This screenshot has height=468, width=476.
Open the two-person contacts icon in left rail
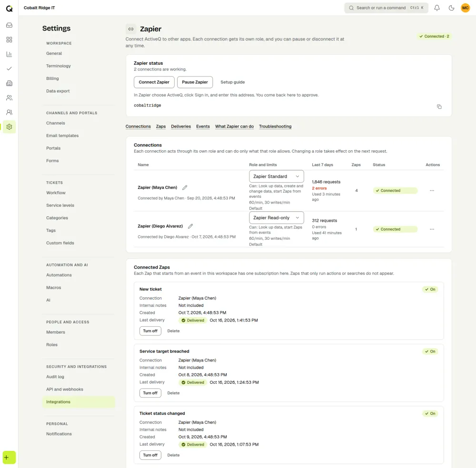(x=9, y=97)
